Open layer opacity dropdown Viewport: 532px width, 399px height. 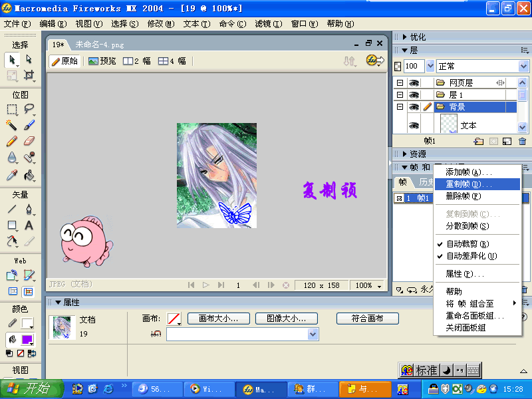(430, 66)
